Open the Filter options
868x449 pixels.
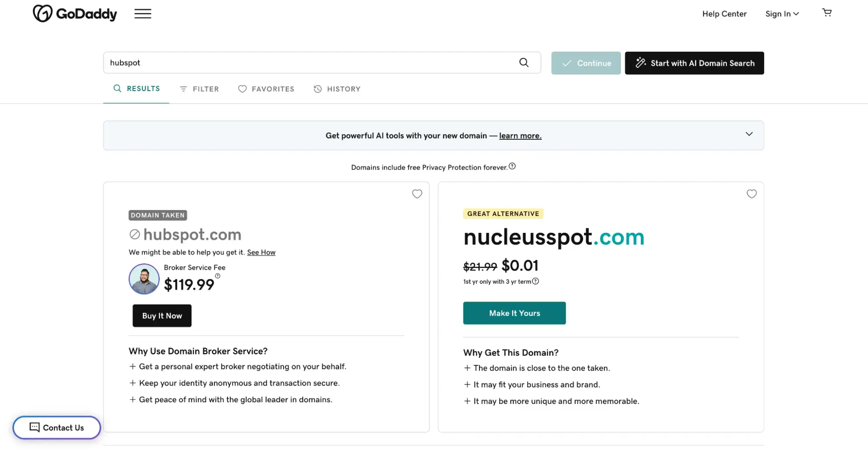pyautogui.click(x=199, y=89)
